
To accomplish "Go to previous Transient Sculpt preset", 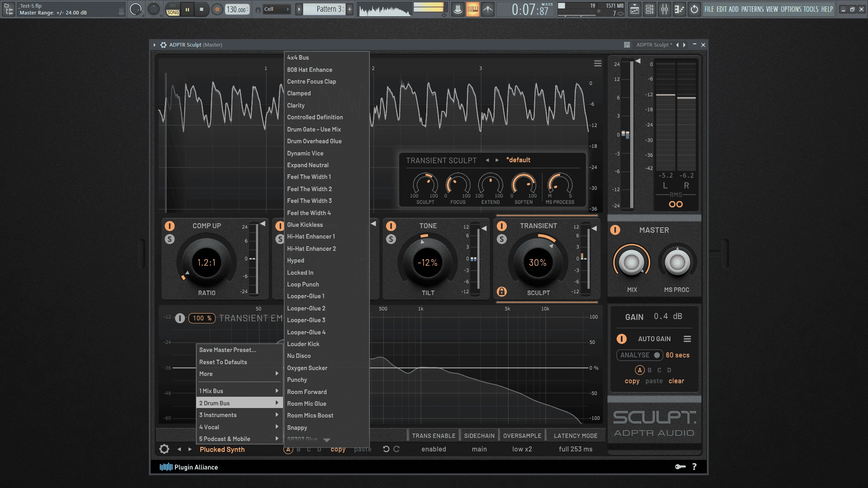I will 487,160.
